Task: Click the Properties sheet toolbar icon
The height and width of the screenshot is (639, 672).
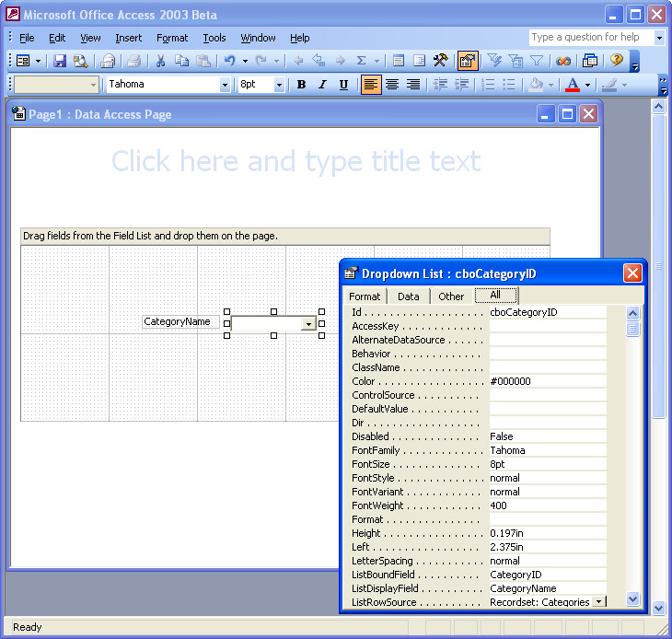Action: point(467,61)
